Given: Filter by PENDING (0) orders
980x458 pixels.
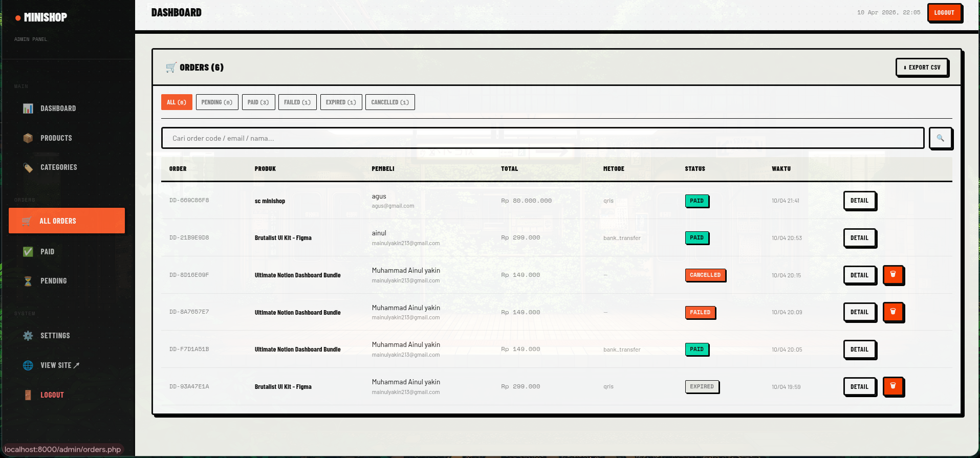Looking at the screenshot, I should pos(217,102).
